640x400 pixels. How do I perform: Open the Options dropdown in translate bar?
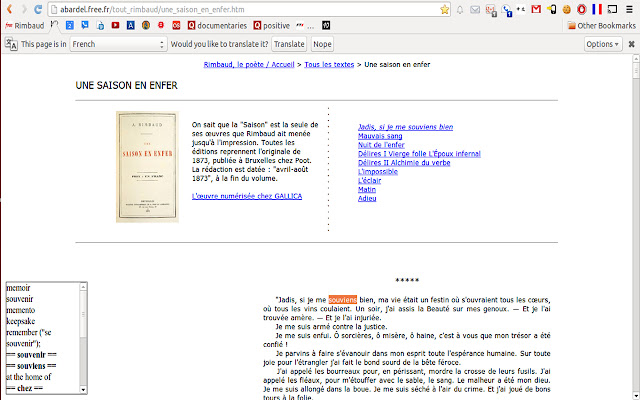coord(603,44)
